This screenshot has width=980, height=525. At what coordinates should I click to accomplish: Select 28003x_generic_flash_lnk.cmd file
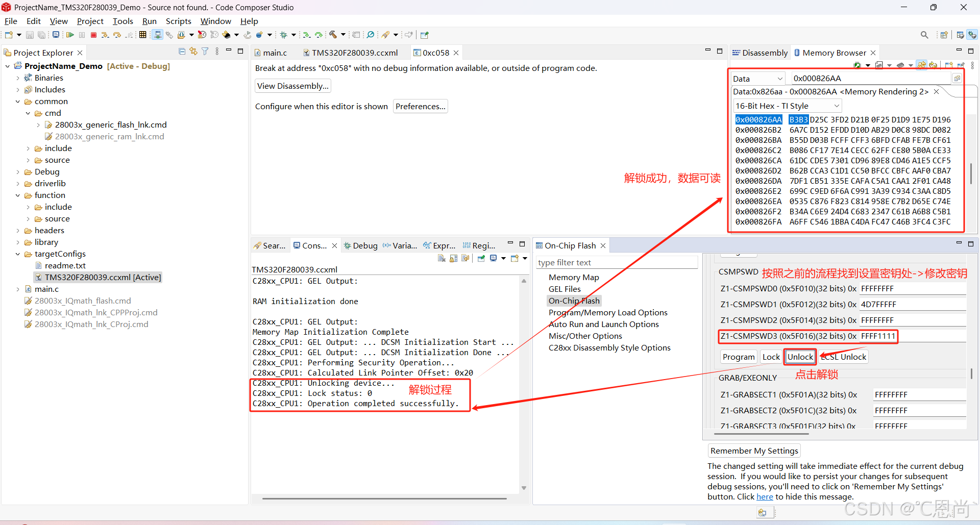pos(111,124)
